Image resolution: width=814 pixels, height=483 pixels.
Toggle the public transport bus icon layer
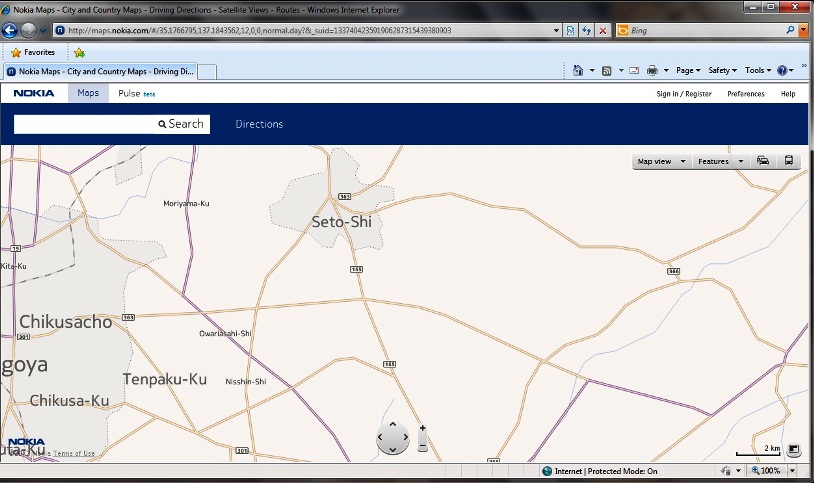click(789, 161)
